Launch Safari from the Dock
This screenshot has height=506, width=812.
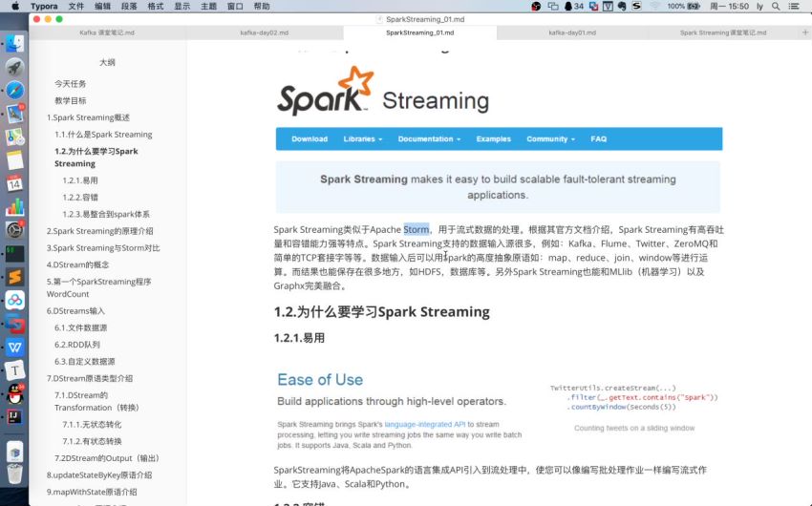(x=14, y=90)
